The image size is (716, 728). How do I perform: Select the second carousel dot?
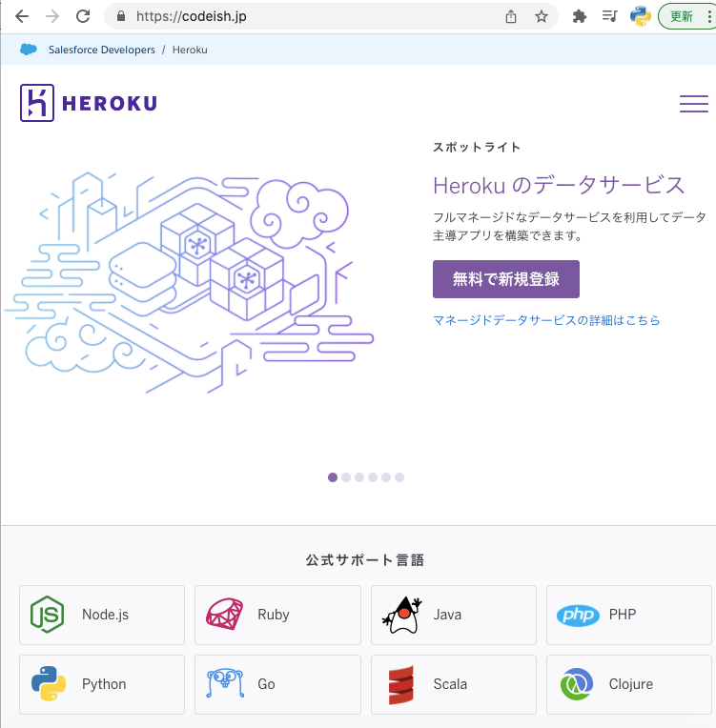346,477
